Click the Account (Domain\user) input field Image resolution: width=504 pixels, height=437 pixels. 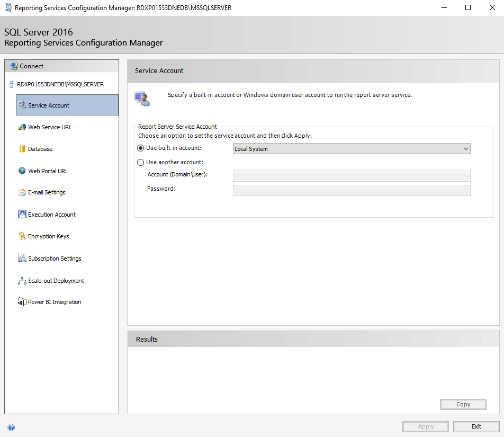click(x=352, y=176)
